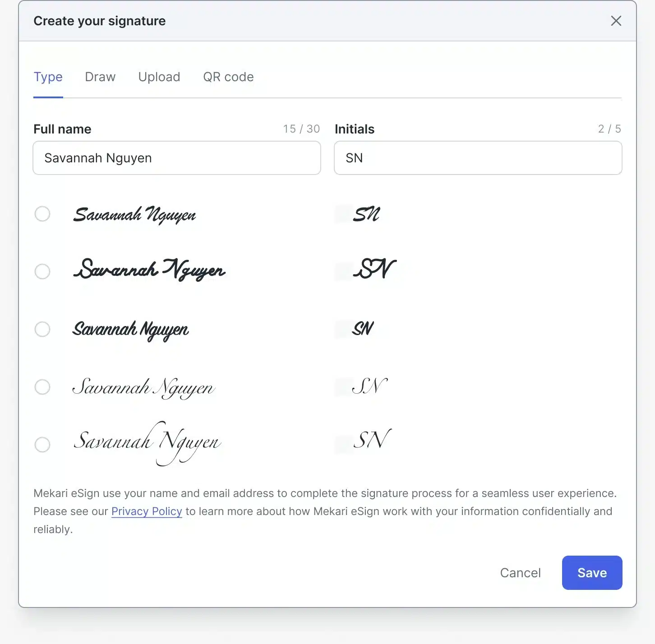
Task: Switch to the Draw tab
Action: tap(100, 77)
